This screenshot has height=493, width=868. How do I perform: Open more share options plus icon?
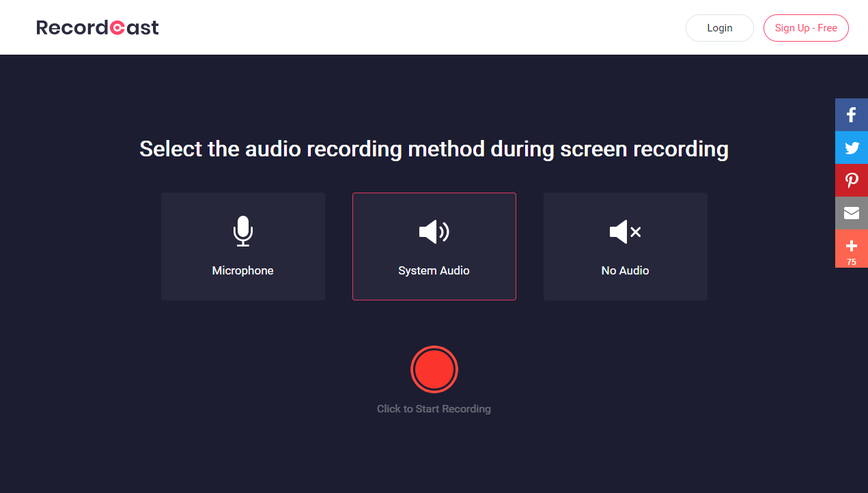[x=852, y=245]
